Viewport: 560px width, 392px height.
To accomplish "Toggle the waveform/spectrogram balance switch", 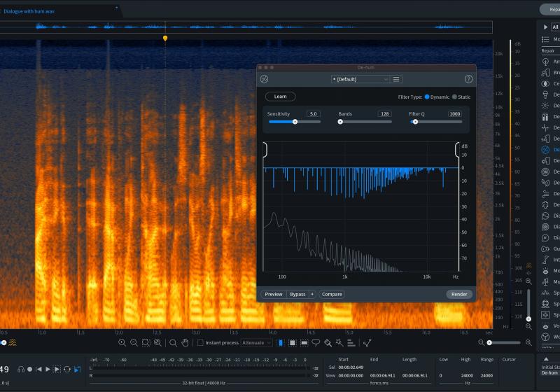I will (x=3, y=343).
